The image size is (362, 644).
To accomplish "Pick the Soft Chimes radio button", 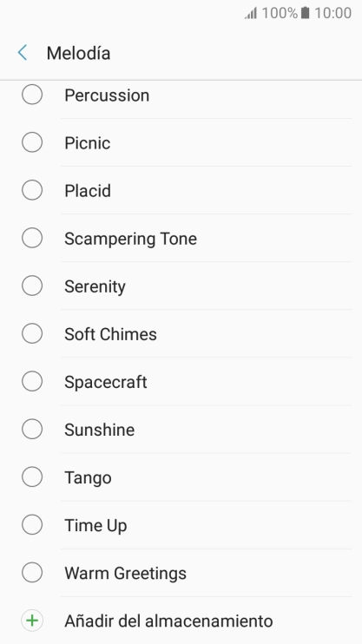I will pos(32,333).
